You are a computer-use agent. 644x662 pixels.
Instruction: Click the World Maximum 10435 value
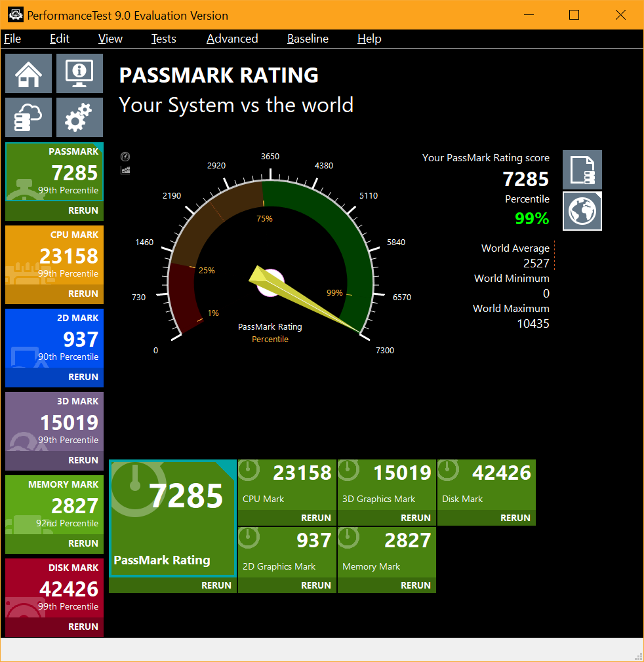pyautogui.click(x=533, y=324)
